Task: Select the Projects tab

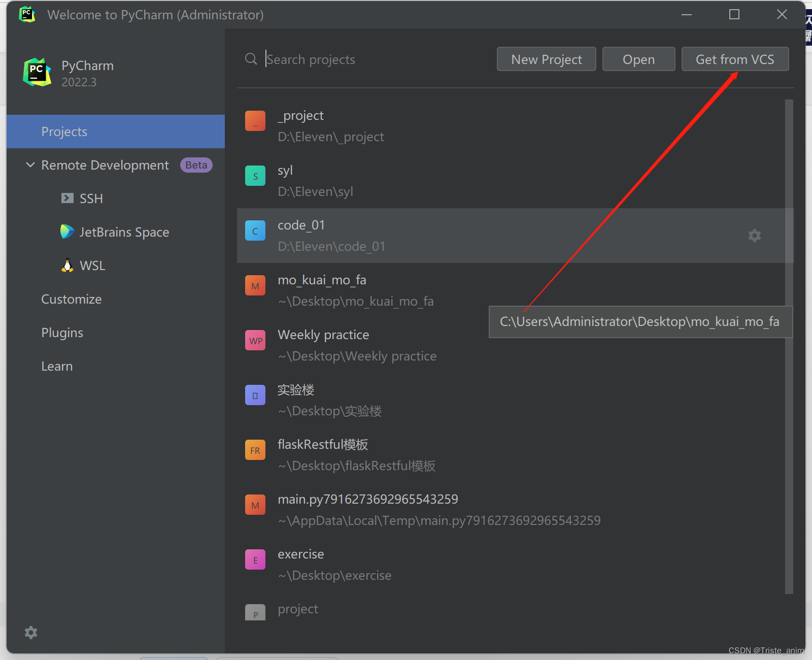Action: 116,131
